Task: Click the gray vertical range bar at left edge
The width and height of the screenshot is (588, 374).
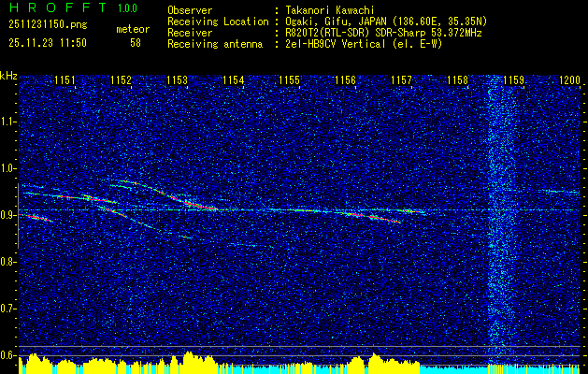Action: 18,216
